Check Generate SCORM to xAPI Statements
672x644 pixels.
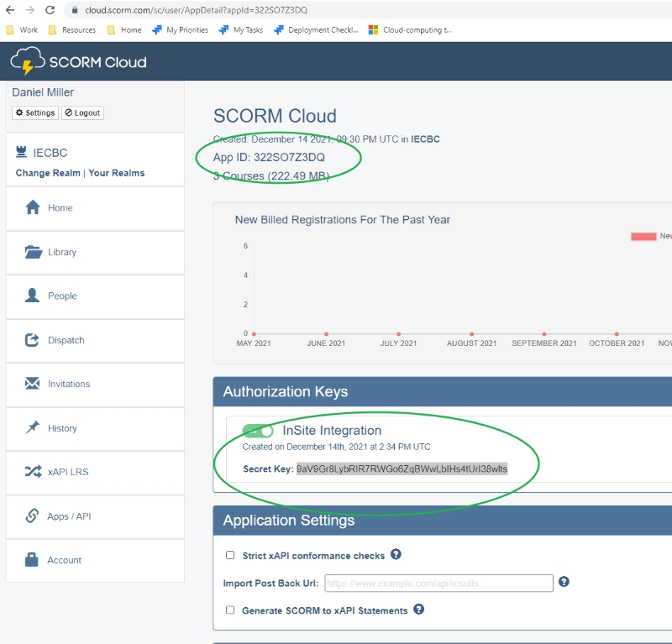pyautogui.click(x=230, y=610)
